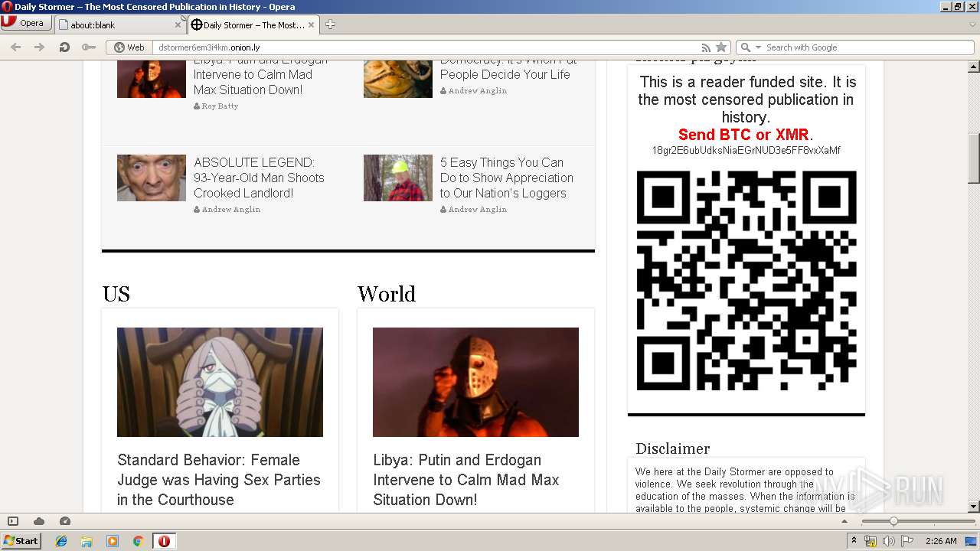Open the 5 Easy Things loggers article headline

[506, 178]
